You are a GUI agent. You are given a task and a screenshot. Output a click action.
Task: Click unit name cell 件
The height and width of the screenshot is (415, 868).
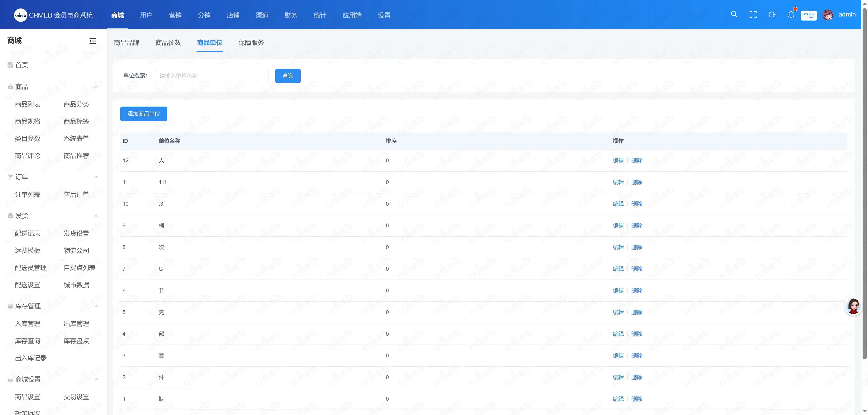[x=161, y=377]
